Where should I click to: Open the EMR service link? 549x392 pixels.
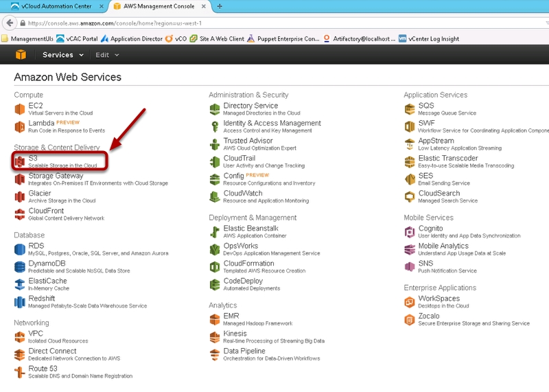[231, 316]
